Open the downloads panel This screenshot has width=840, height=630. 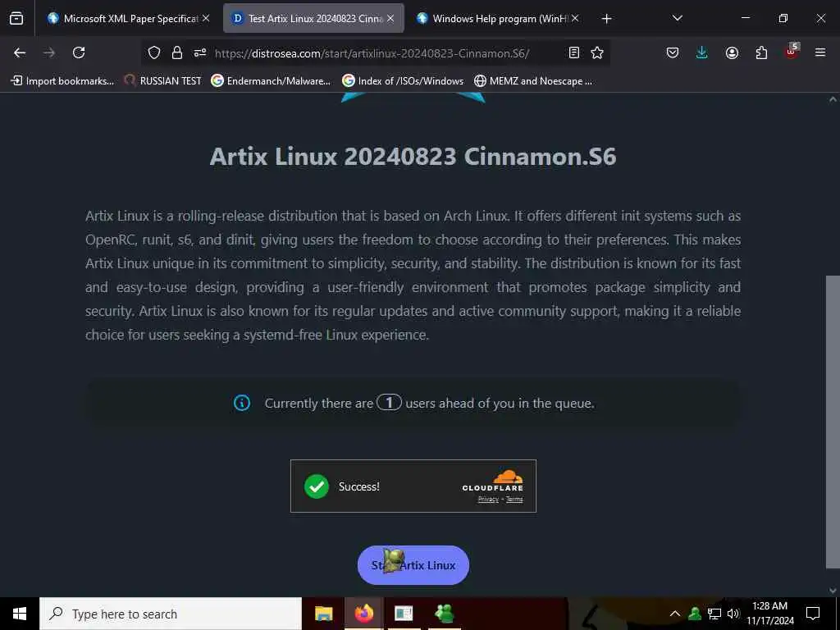(702, 52)
